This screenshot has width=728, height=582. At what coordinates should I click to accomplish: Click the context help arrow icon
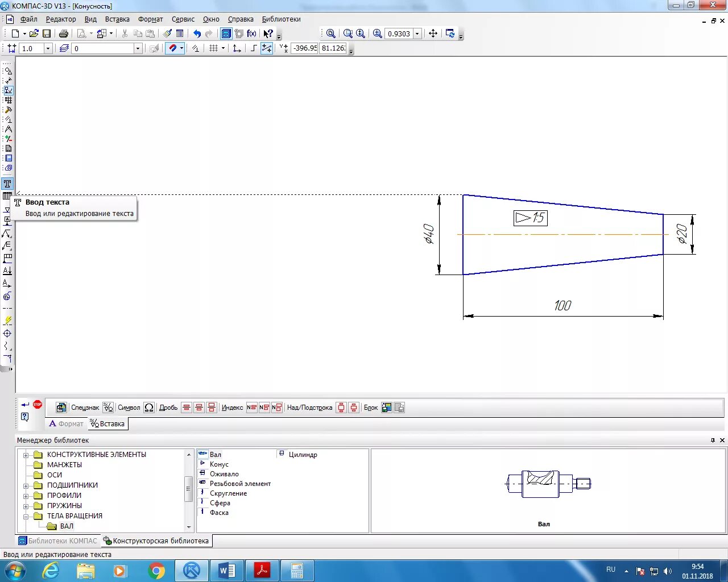click(268, 34)
